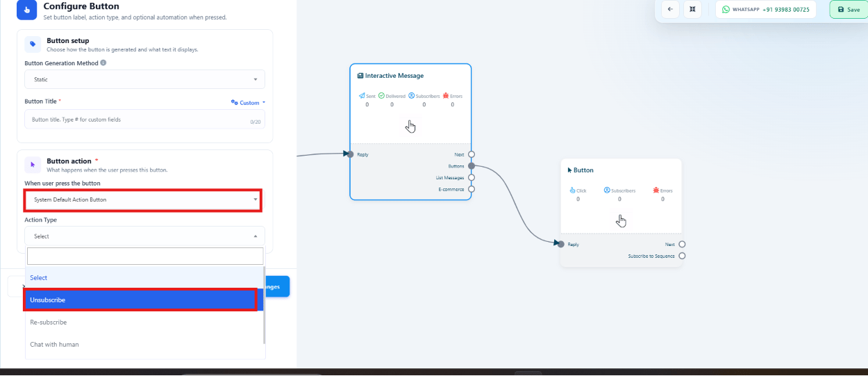Viewport: 868px width, 376px height.
Task: Click the hand pointer icon in Button node
Action: coord(621,221)
